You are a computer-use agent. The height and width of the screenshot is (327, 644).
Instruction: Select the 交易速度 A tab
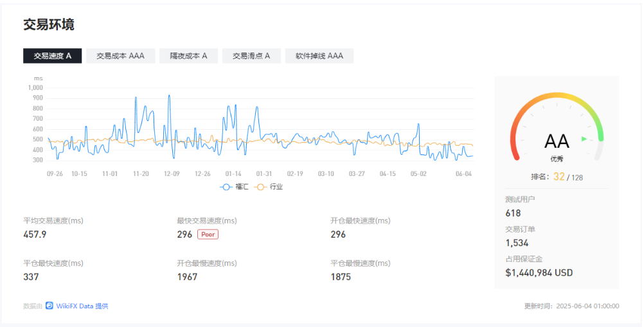[52, 56]
